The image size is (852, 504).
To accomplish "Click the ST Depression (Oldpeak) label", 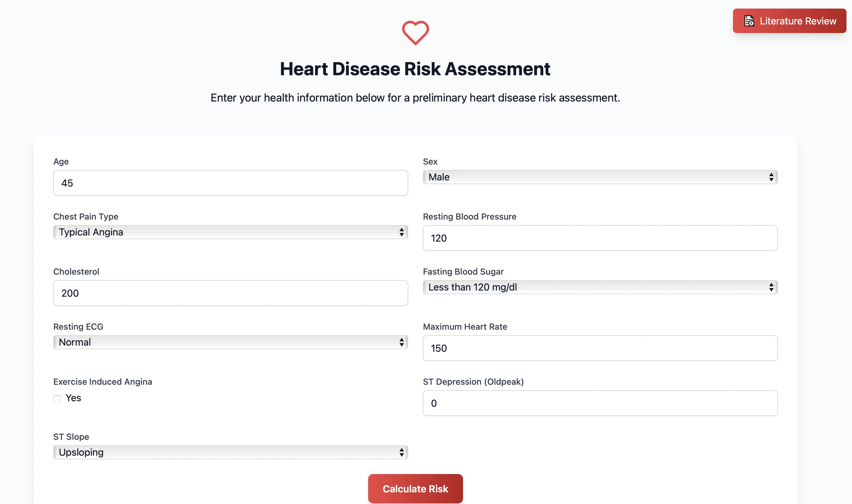I will [x=473, y=382].
